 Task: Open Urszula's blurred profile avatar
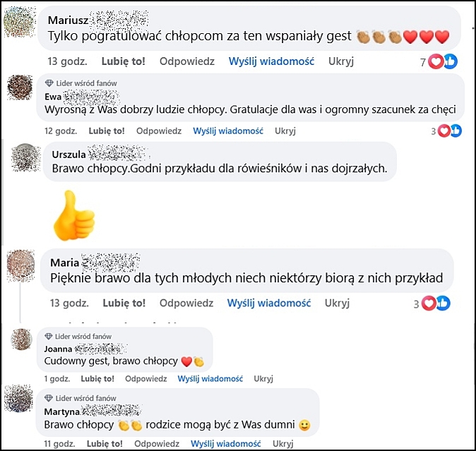(26, 158)
